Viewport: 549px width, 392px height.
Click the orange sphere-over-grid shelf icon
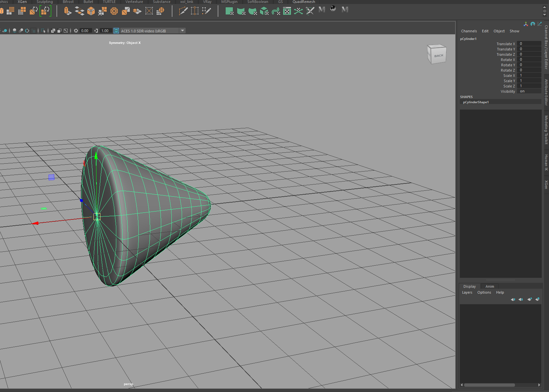[x=161, y=11]
